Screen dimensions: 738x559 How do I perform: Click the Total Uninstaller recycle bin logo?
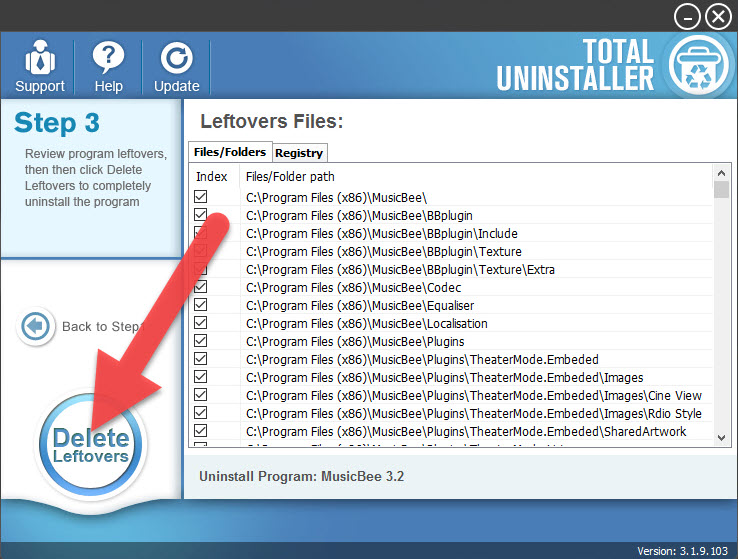698,65
